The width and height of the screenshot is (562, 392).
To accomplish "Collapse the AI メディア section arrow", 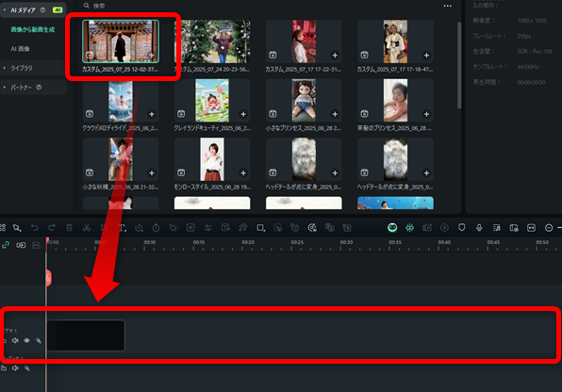I will click(5, 10).
